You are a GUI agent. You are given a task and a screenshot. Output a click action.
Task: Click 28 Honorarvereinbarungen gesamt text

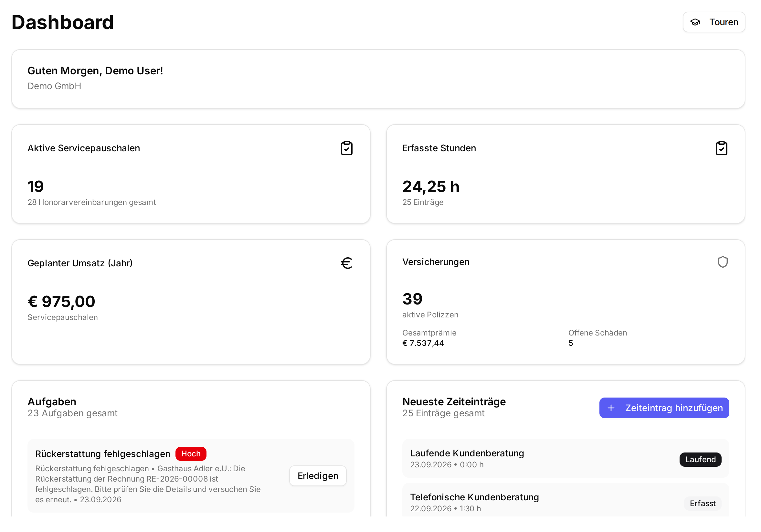(x=92, y=202)
